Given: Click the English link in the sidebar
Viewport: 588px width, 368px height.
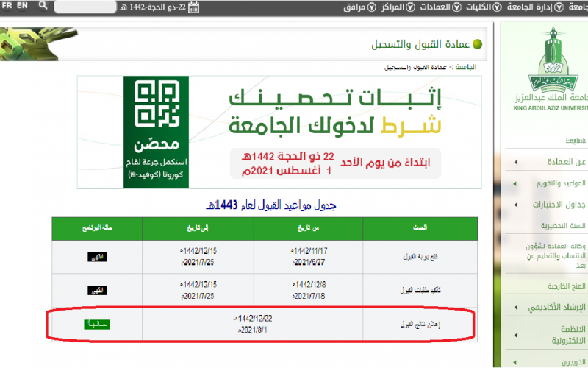Looking at the screenshot, I should [576, 141].
